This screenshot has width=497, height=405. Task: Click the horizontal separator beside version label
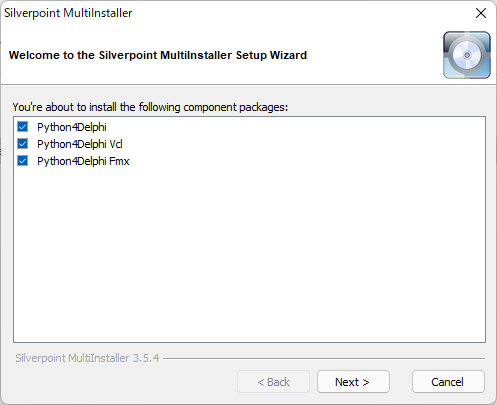(324, 359)
